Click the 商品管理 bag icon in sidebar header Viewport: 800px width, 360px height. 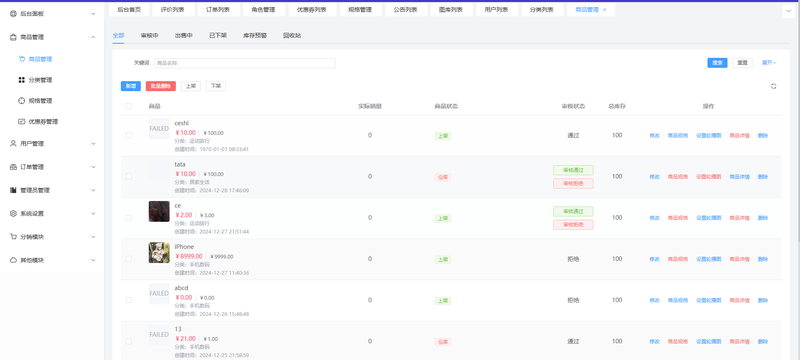(13, 37)
